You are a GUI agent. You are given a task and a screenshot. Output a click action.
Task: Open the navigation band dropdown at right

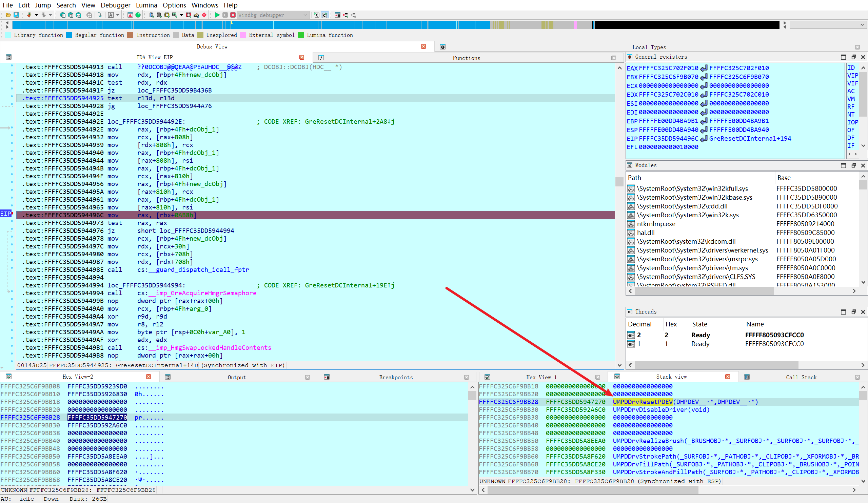(862, 25)
